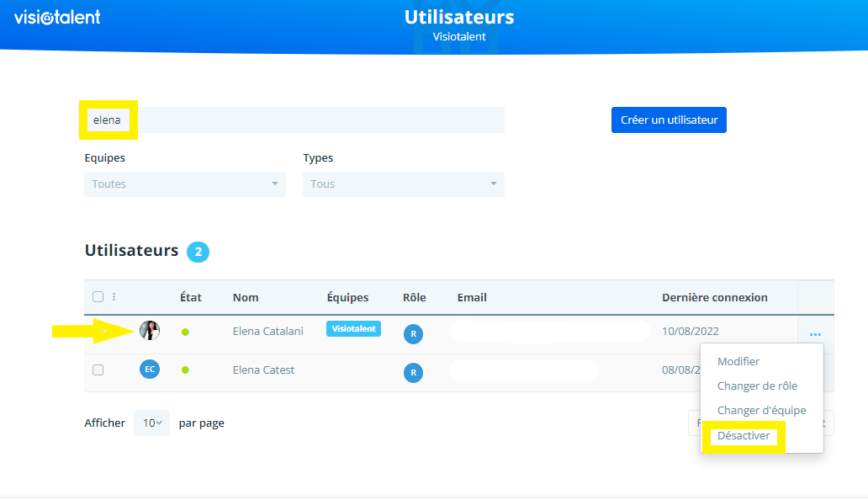Open the three-dot menu for Elena Catalani

tap(815, 335)
